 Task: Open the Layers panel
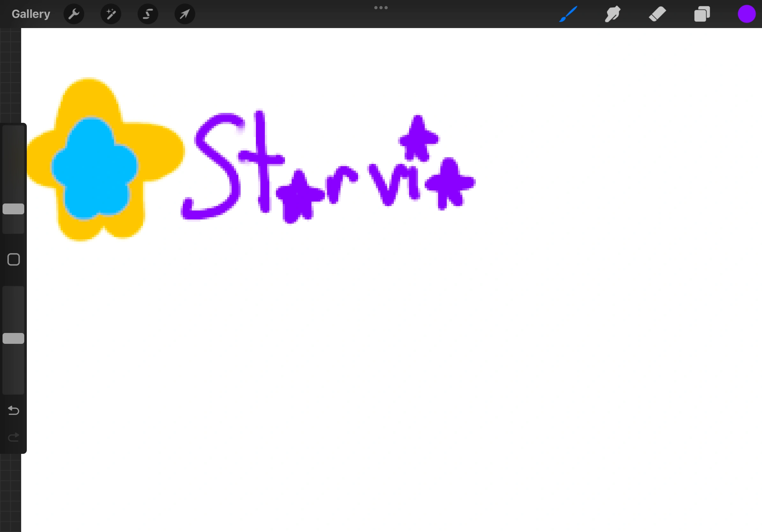point(702,14)
